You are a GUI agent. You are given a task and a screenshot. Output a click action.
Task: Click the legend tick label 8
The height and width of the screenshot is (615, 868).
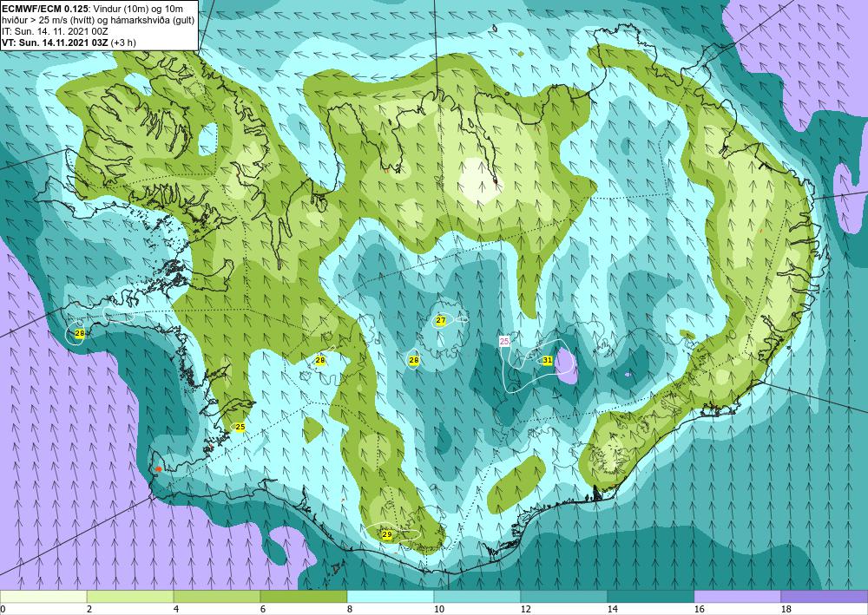[x=350, y=609]
